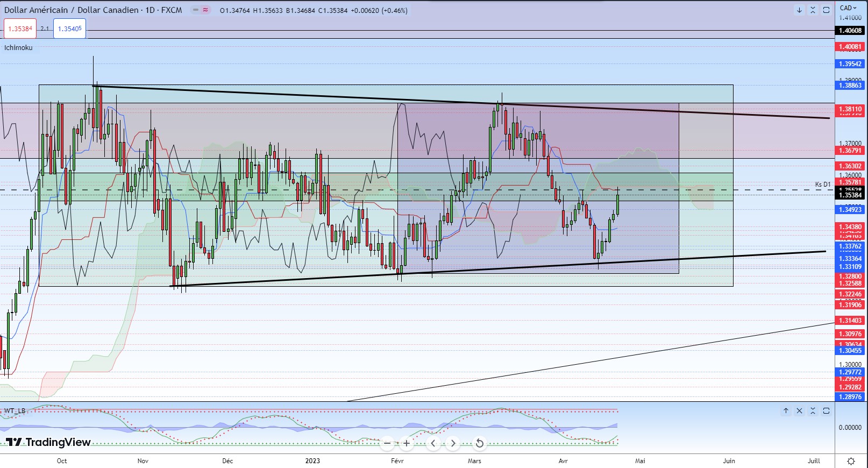Viewport: 868px width, 468px height.
Task: Collapse the main chart pane
Action: click(813, 10)
